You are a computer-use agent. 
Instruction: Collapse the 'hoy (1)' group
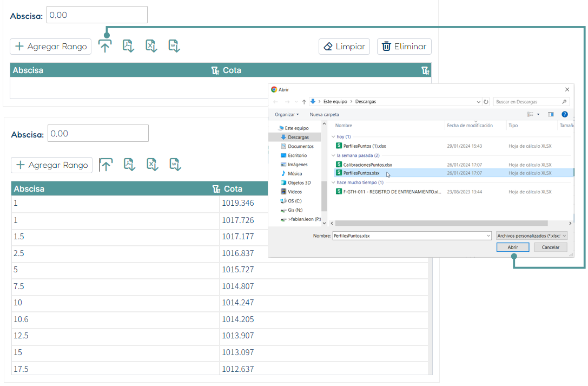pyautogui.click(x=333, y=136)
